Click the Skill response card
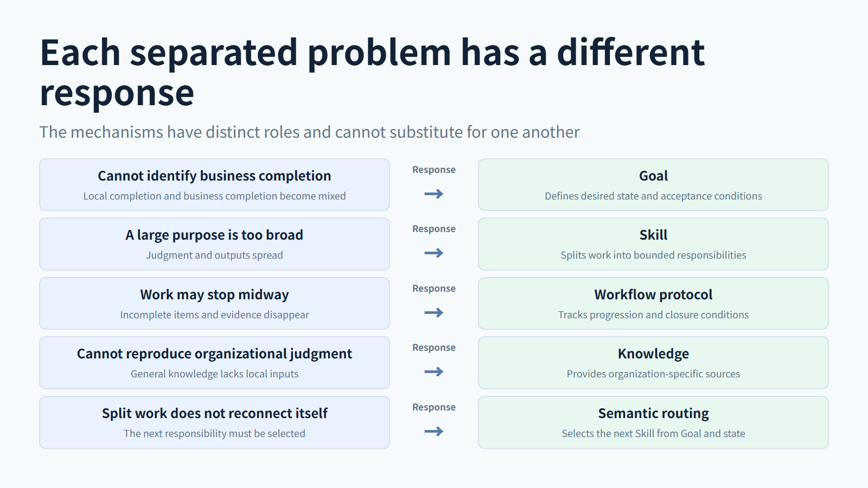This screenshot has width=868, height=488. coord(653,244)
